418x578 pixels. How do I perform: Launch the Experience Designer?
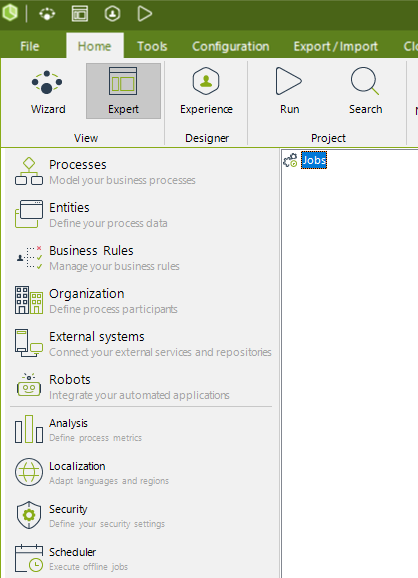pos(206,91)
